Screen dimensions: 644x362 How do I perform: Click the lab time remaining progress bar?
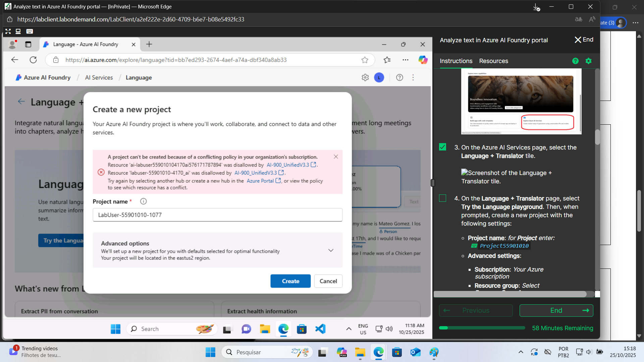[482, 328]
